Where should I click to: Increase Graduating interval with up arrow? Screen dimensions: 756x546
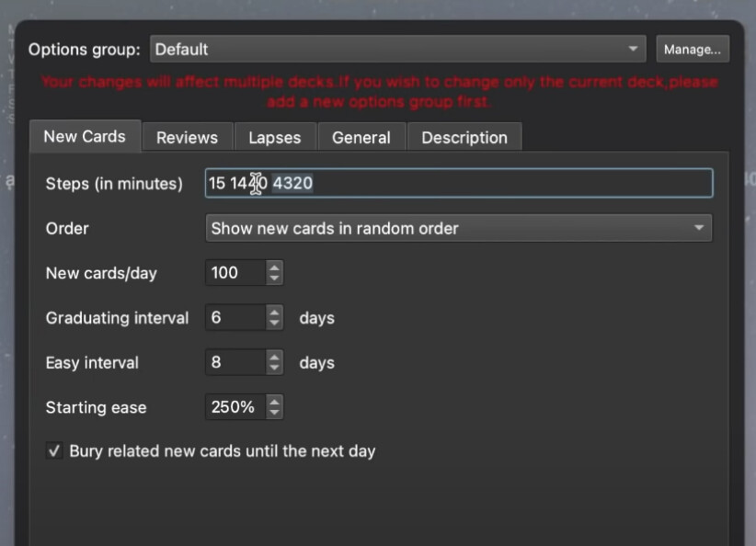click(274, 312)
